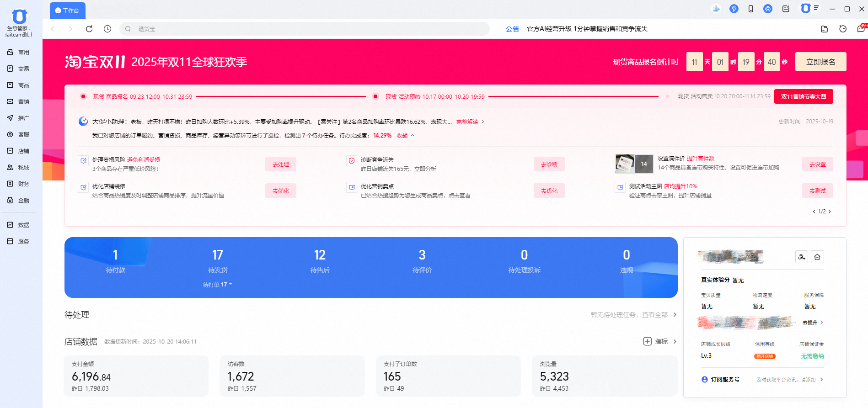
Task: Click the blue lightning bolt icon
Action: tap(734, 9)
